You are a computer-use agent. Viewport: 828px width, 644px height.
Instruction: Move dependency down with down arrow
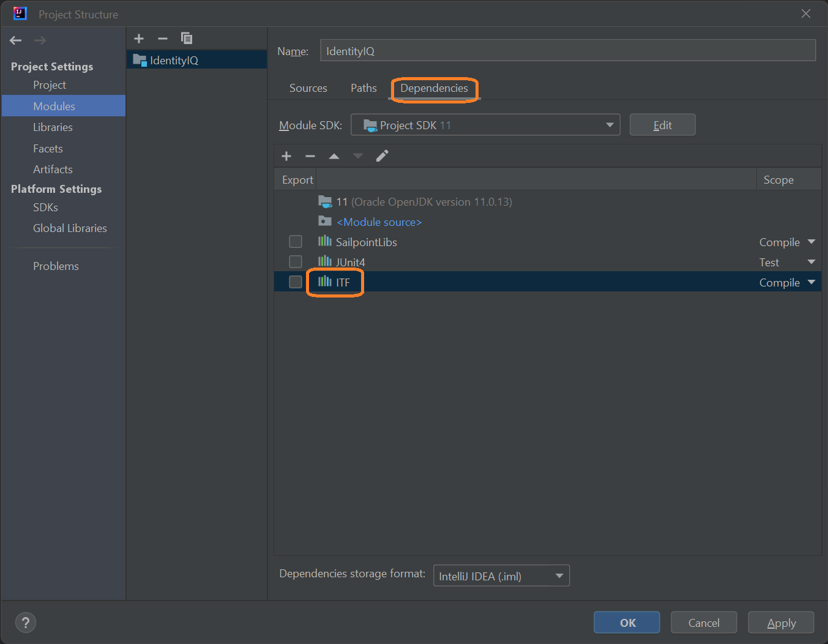pyautogui.click(x=358, y=156)
